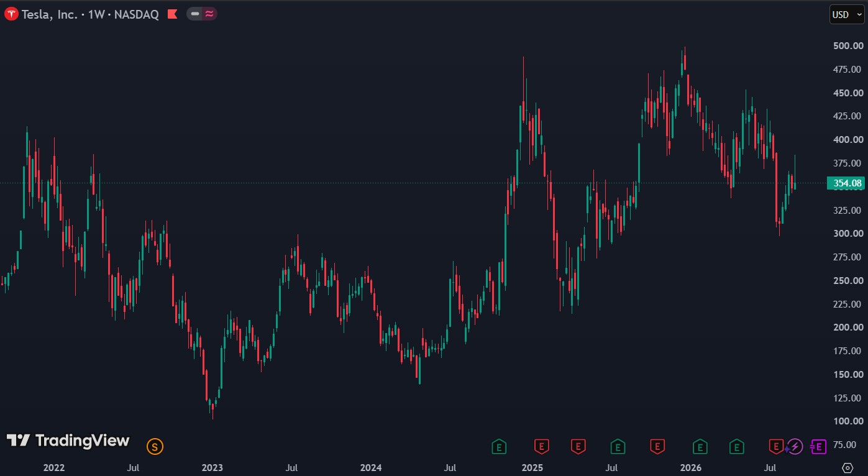Click the 100.00 price axis label
868x476 pixels.
pyautogui.click(x=848, y=421)
